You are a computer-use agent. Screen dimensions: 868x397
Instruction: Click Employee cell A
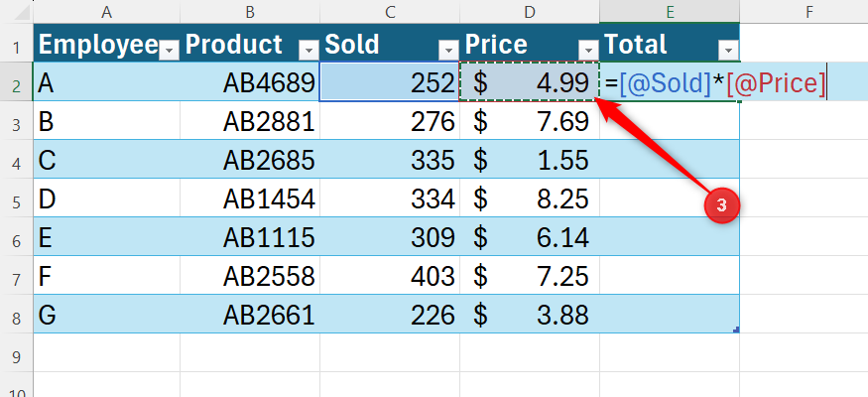[x=106, y=81]
